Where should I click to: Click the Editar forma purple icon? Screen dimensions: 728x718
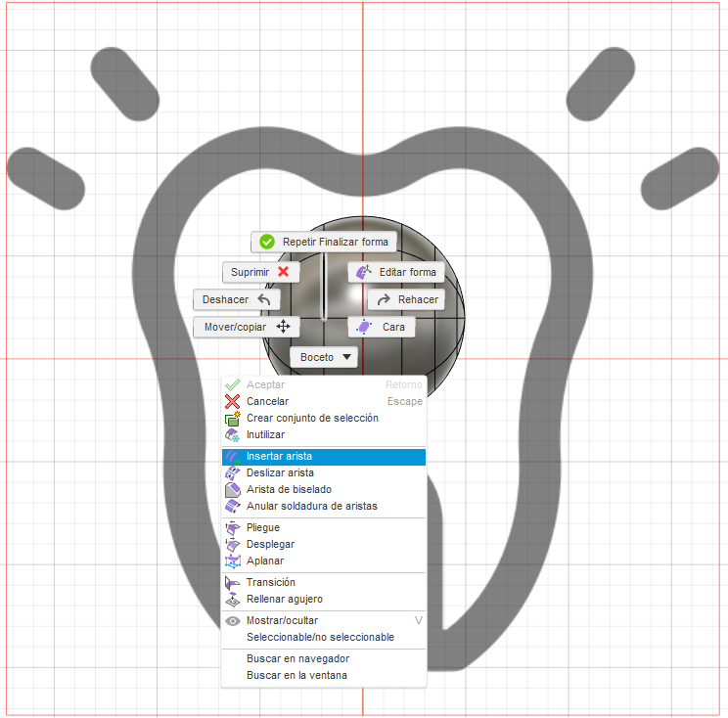tap(364, 272)
